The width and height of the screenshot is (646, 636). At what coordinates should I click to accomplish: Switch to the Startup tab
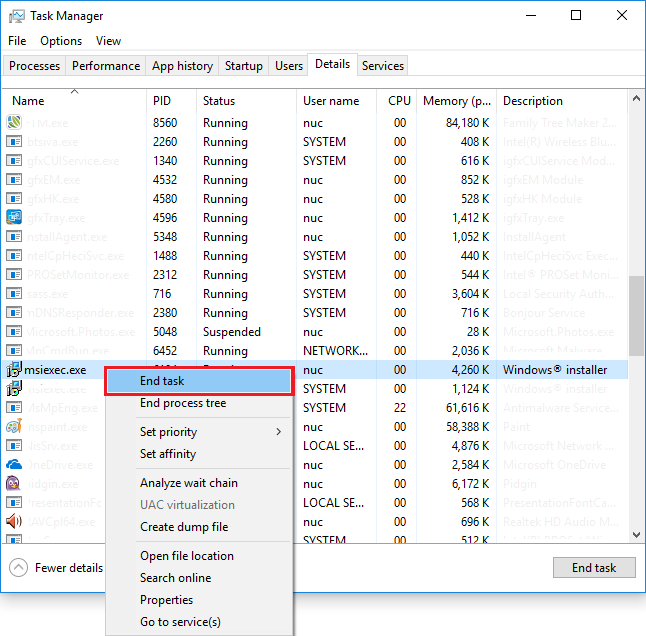click(243, 66)
